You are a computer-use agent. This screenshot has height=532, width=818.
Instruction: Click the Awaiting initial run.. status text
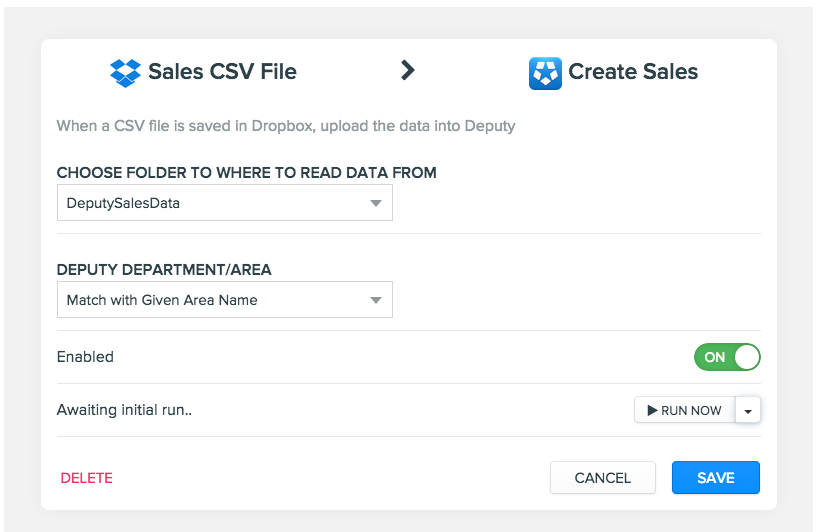[124, 410]
